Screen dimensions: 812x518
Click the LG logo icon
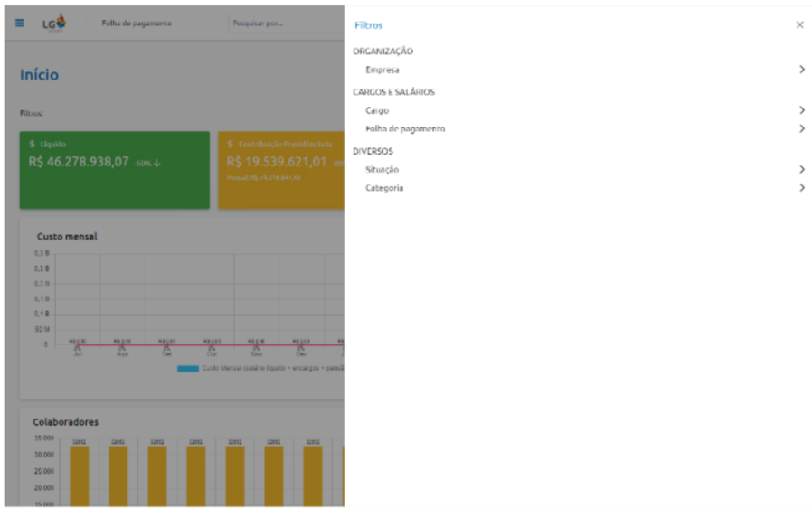[x=54, y=23]
